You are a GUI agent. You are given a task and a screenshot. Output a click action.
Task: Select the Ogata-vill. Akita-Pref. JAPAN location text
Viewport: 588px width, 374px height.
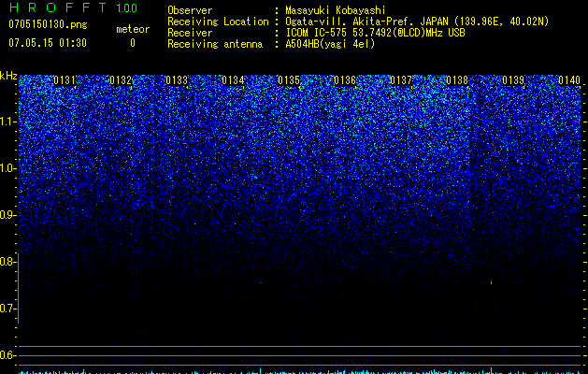point(417,22)
